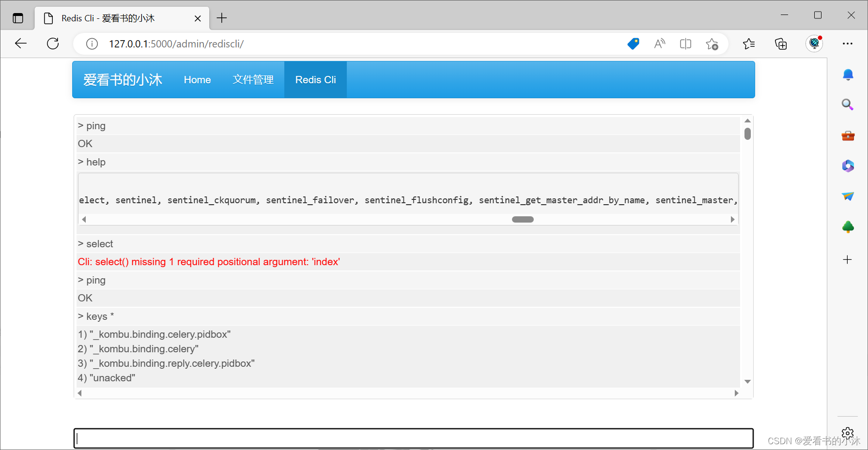Click help output horizontal scrollbar thumb
Screen dimensions: 868x450
pos(523,219)
